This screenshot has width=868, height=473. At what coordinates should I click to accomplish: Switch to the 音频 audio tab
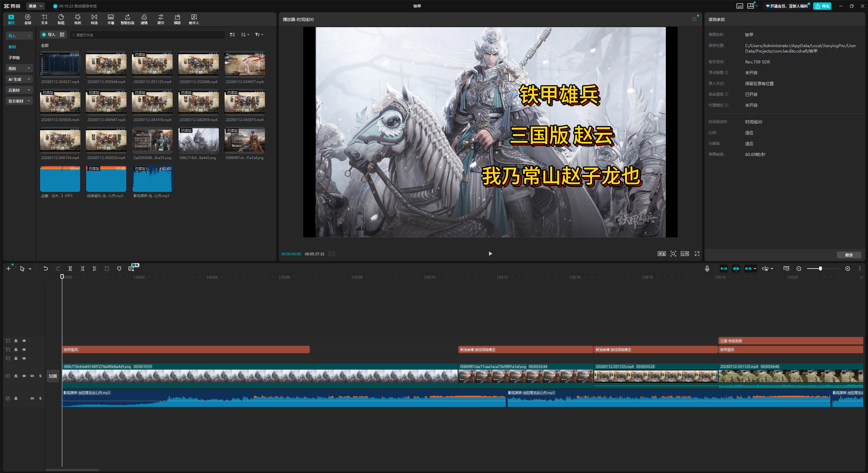(x=28, y=19)
